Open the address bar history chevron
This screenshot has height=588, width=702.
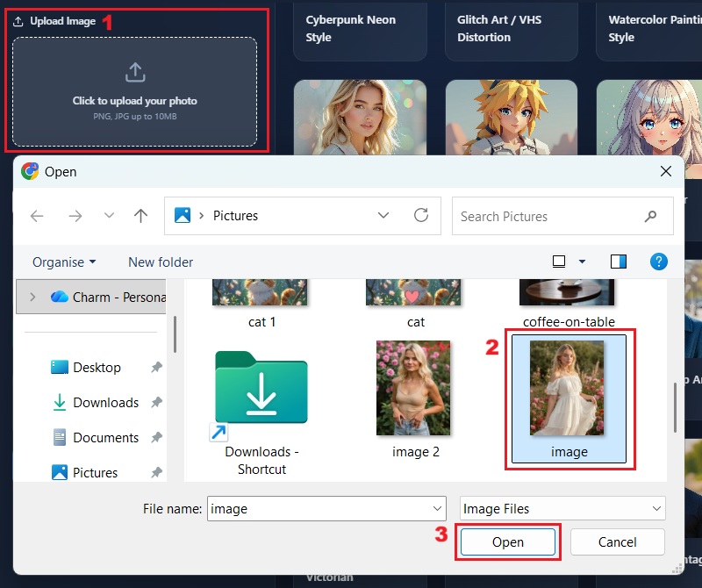click(383, 216)
